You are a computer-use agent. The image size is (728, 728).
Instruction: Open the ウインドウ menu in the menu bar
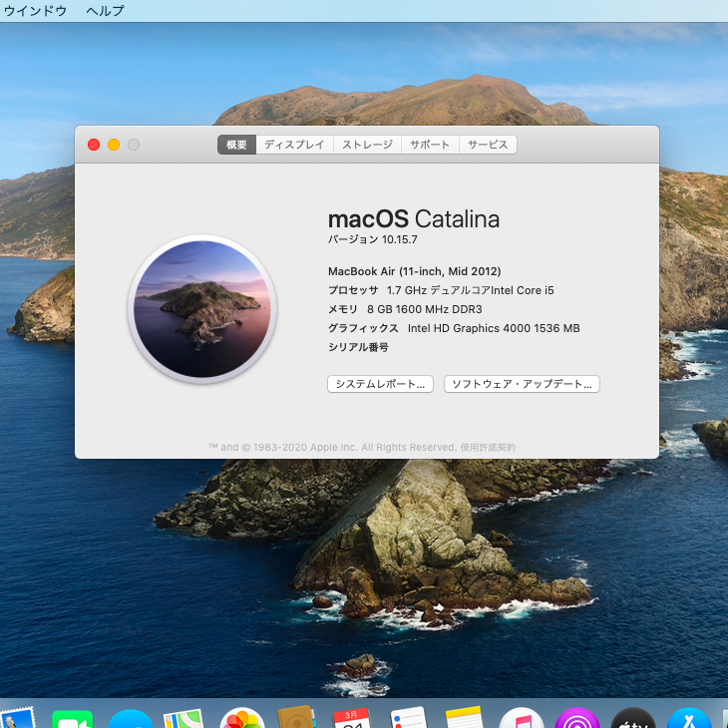pyautogui.click(x=35, y=10)
